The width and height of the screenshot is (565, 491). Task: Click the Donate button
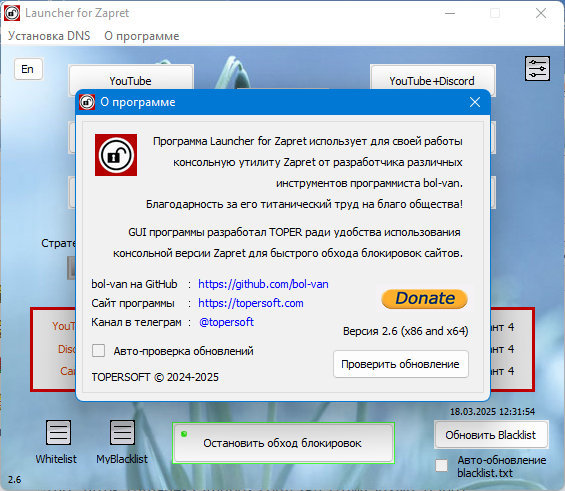click(424, 299)
